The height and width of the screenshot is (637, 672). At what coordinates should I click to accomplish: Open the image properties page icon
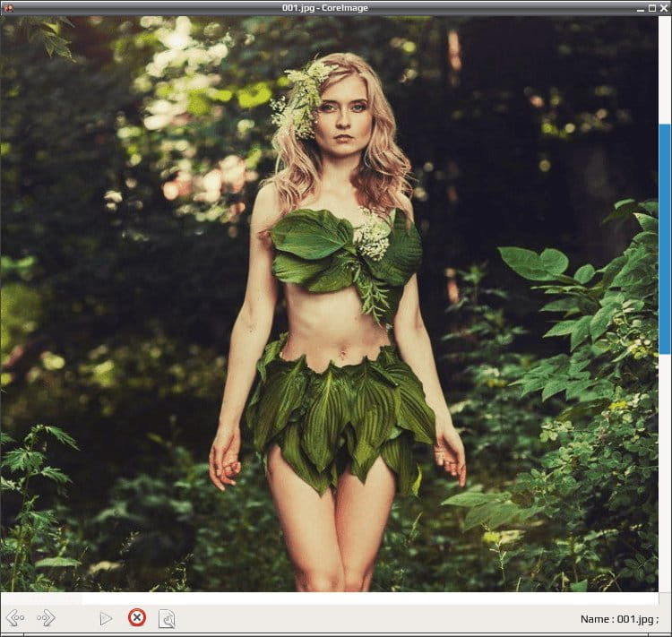click(x=167, y=619)
